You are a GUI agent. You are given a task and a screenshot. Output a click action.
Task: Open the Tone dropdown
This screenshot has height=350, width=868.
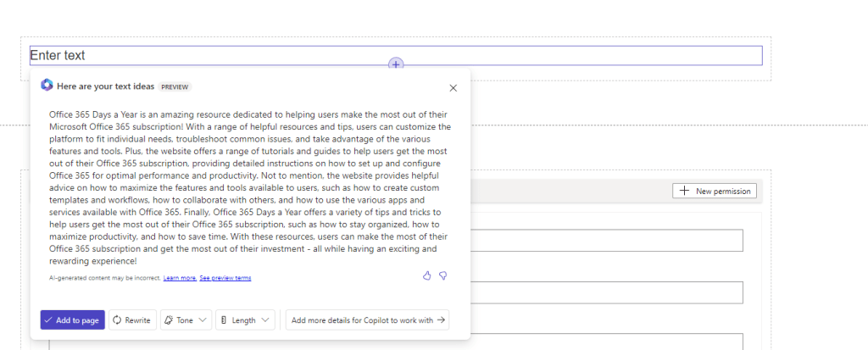tap(186, 320)
